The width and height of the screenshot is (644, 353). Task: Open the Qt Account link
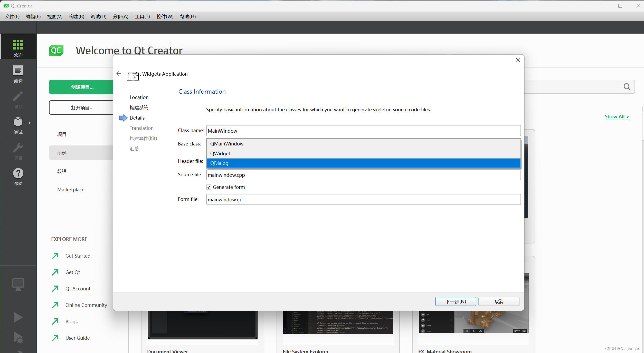tap(78, 289)
